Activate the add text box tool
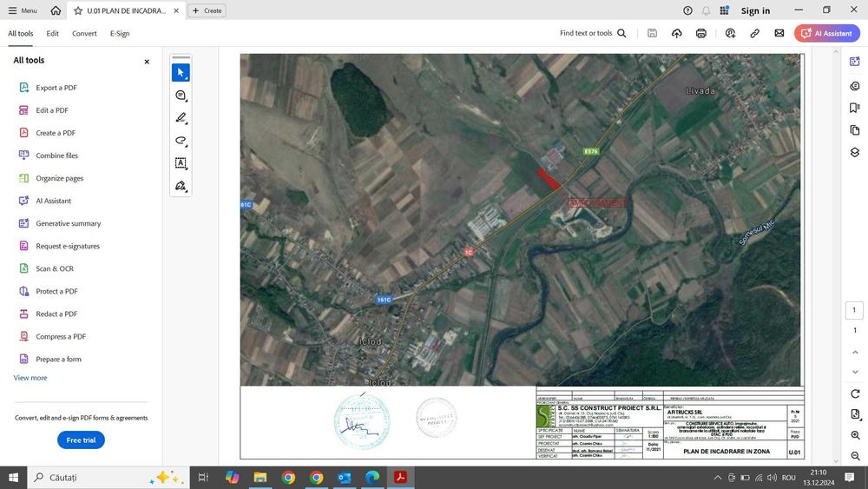Screen dimensions: 868x489 point(181,162)
